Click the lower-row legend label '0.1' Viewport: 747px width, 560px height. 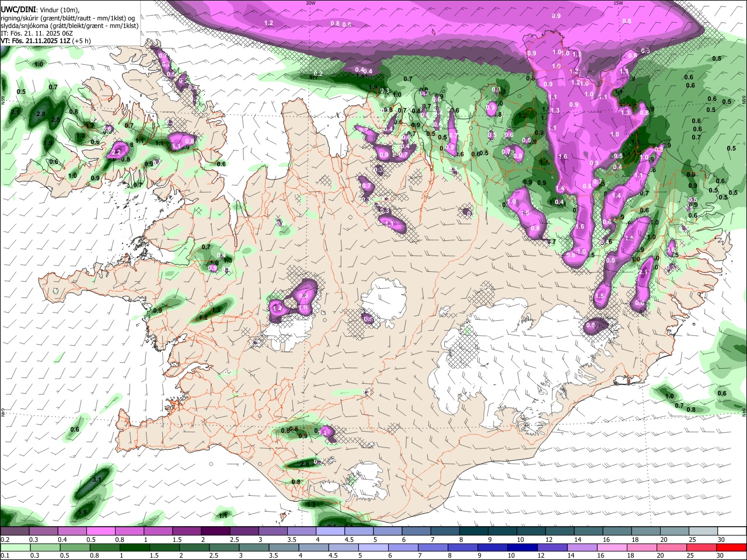coord(6,555)
